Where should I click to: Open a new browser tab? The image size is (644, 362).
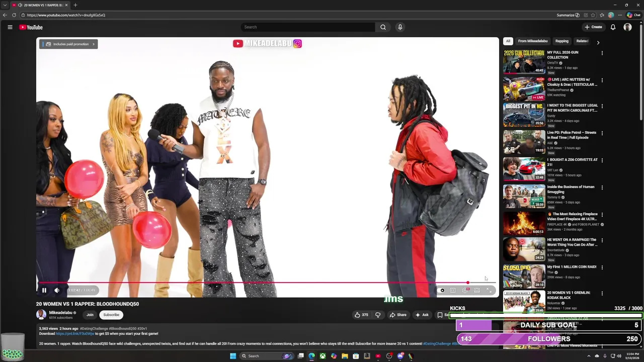coord(75,5)
